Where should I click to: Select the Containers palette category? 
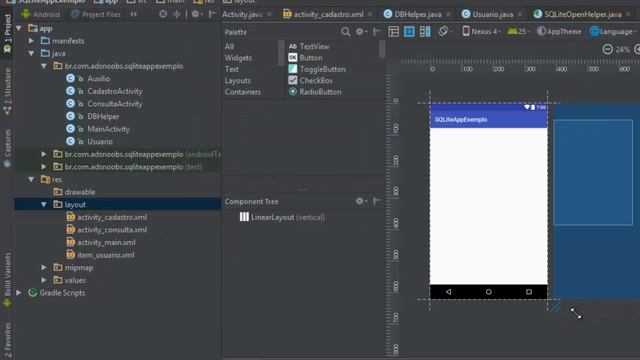(242, 92)
